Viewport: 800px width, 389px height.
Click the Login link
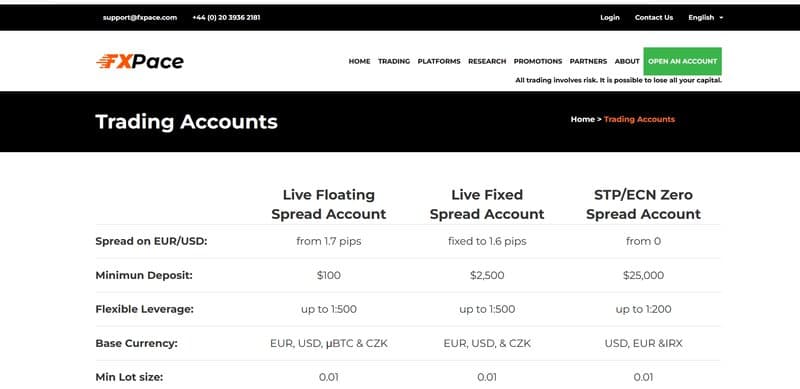tap(610, 17)
